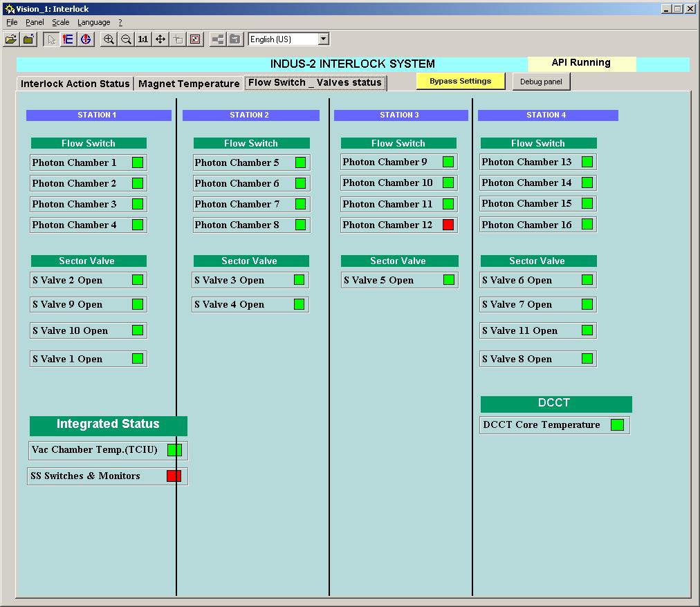Viewport: 700px width, 607px height.
Task: Click S Valve 10 Open label
Action: 70,330
